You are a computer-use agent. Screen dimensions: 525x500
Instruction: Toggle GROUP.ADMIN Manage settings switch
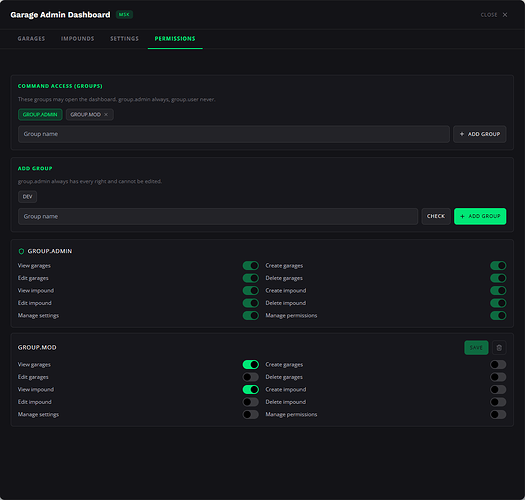(251, 315)
